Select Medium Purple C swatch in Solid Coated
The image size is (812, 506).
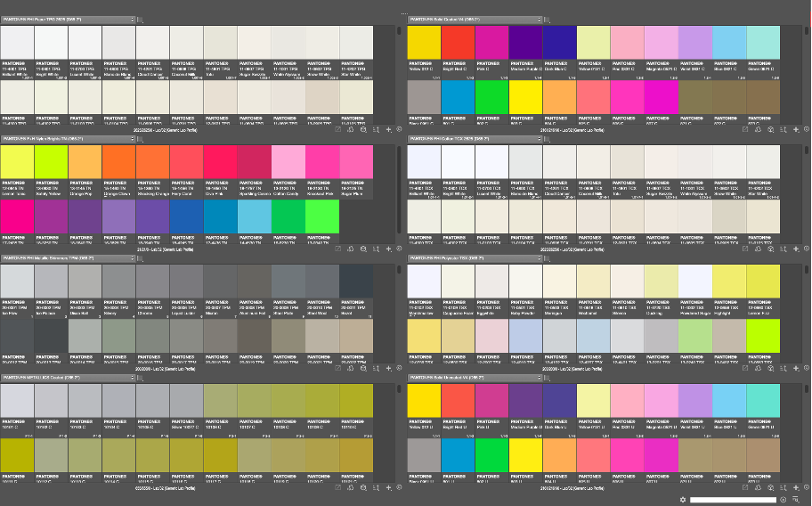[x=525, y=43]
